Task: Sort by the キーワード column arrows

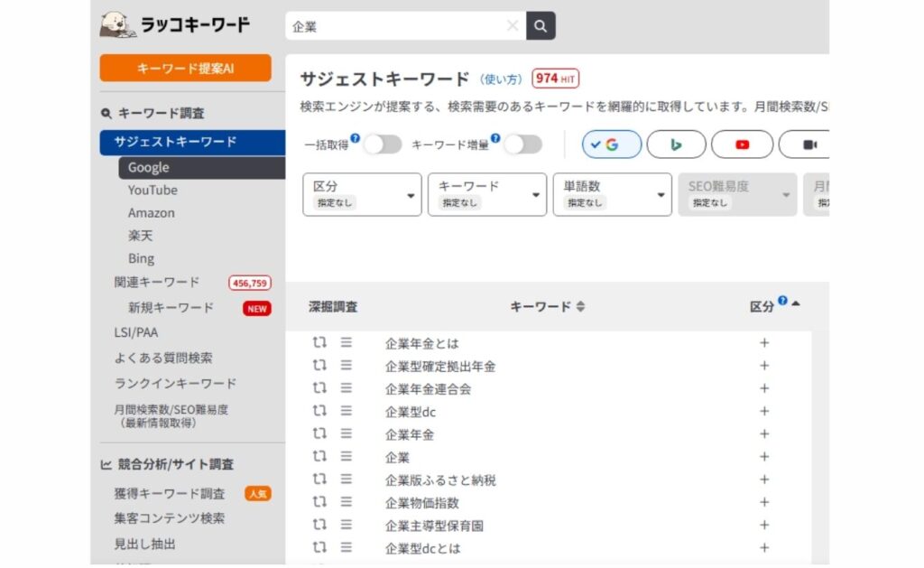Action: click(x=580, y=307)
